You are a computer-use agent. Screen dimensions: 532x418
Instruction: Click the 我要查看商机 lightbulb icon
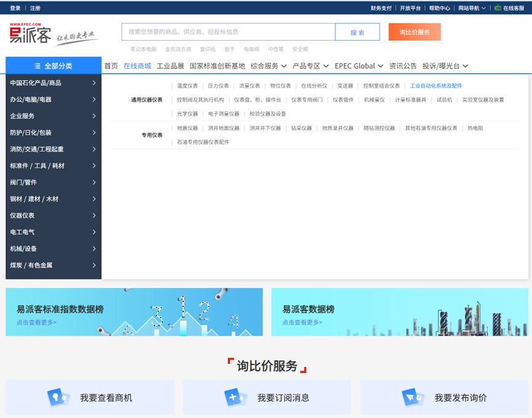[55, 397]
